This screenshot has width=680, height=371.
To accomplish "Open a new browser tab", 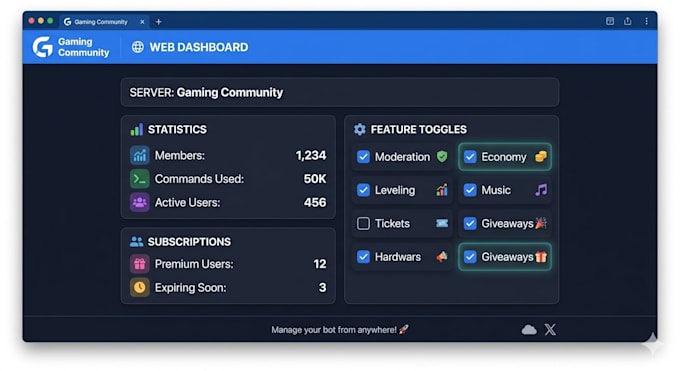I will pyautogui.click(x=158, y=22).
